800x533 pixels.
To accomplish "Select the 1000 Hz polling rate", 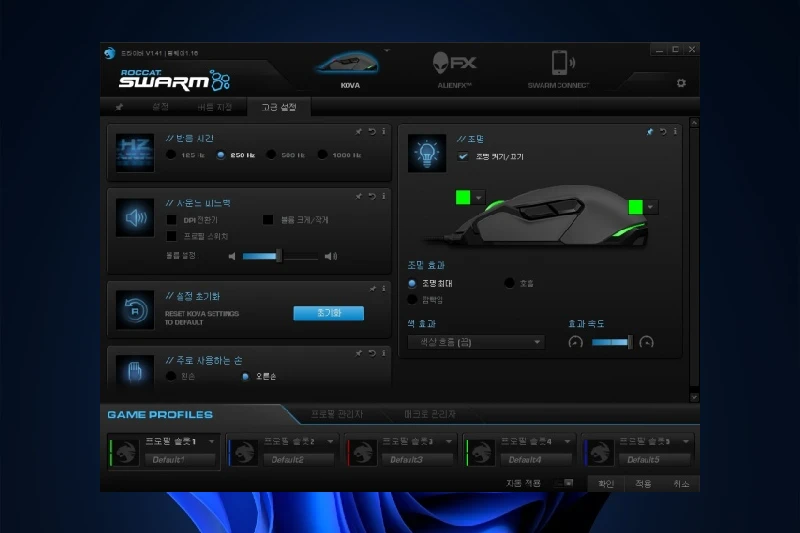I will point(323,155).
